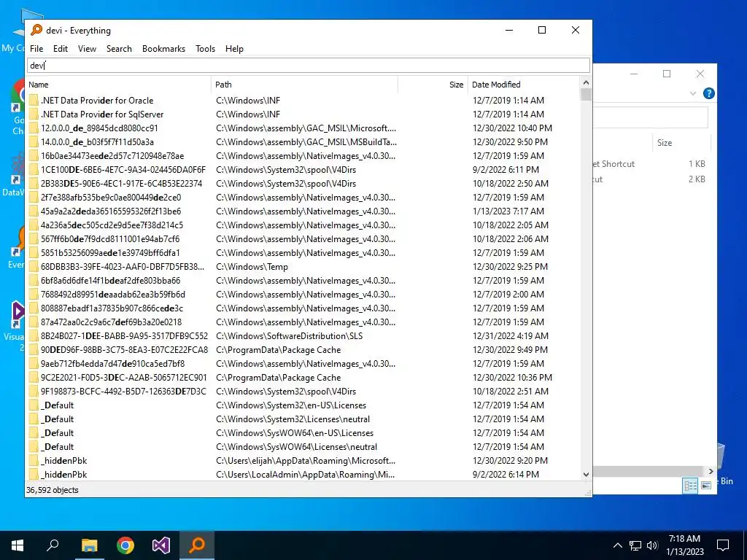Expand the ribbon chevron in the background Explorer window
747x560 pixels.
click(693, 93)
